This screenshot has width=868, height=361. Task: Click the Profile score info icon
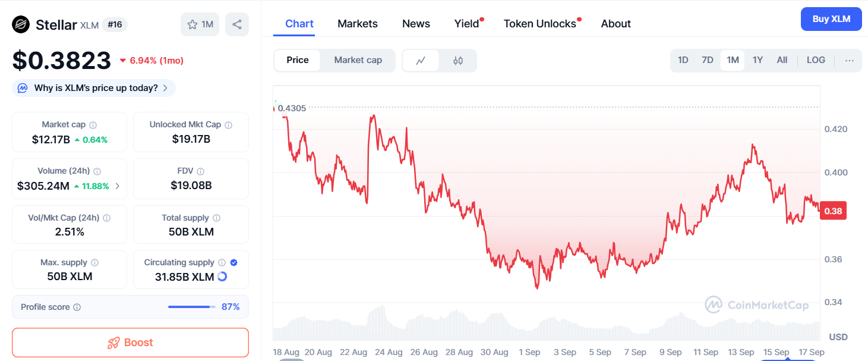point(77,307)
